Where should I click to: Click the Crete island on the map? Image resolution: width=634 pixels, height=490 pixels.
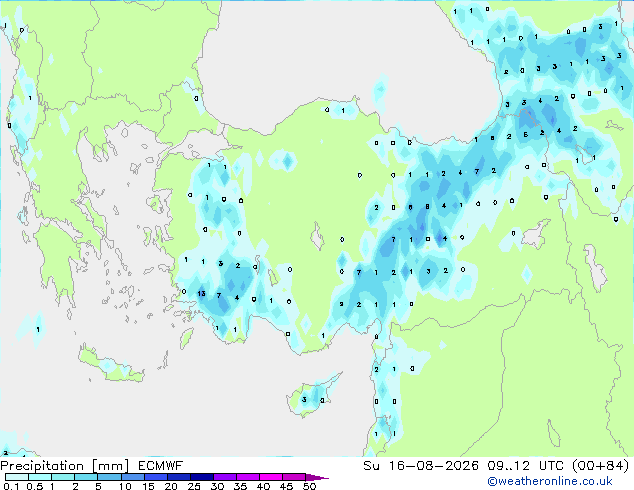coord(110,365)
